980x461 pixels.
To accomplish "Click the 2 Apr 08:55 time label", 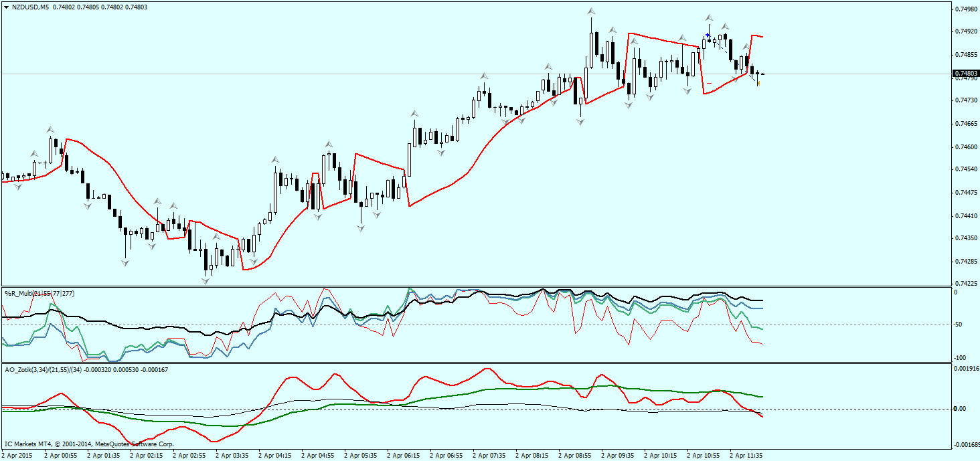I will coord(574,455).
